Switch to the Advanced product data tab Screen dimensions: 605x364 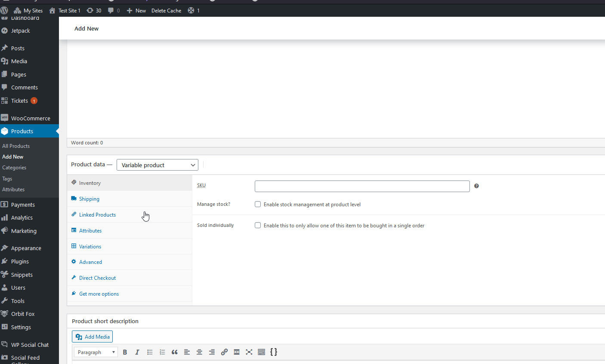[130, 262]
